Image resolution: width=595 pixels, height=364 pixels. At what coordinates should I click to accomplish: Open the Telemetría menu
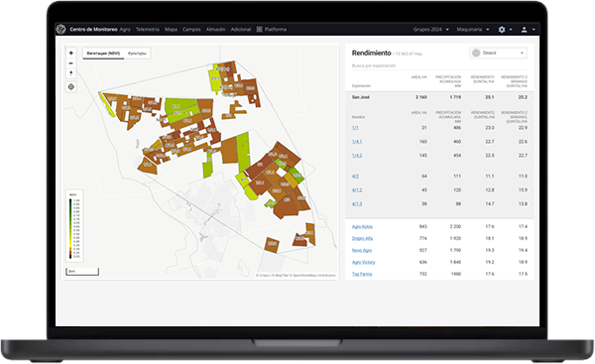click(147, 29)
